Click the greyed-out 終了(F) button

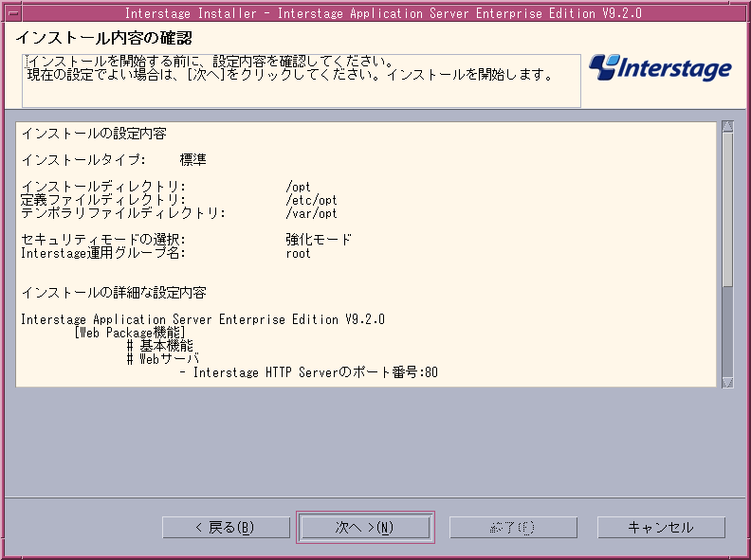pyautogui.click(x=513, y=528)
